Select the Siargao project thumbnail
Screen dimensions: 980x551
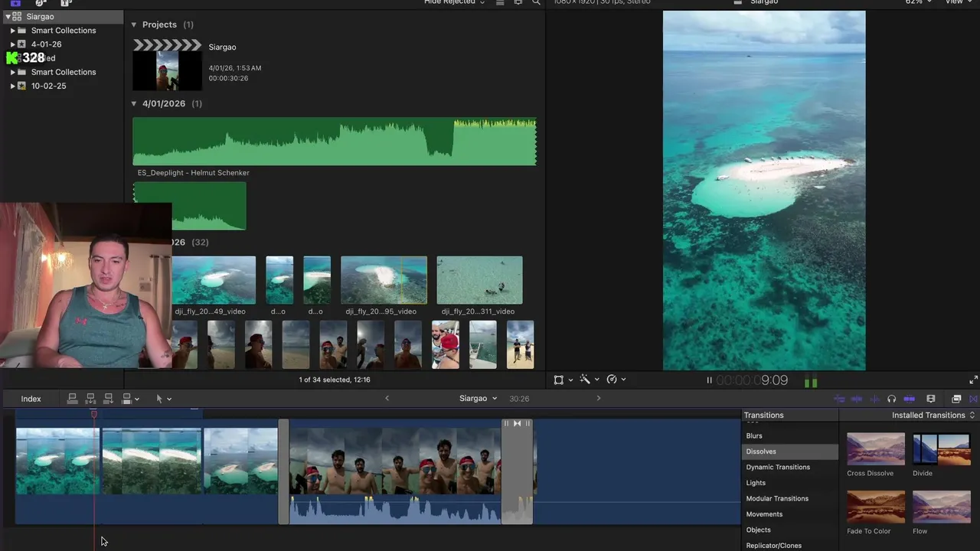pyautogui.click(x=167, y=65)
